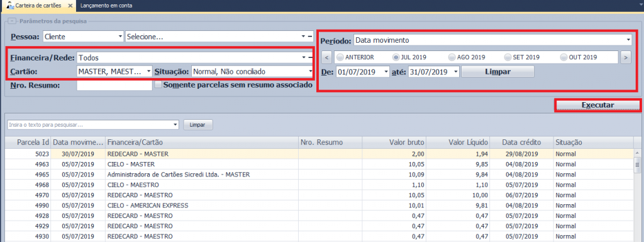
Task: Check Somente parcelas sem resumo associado
Action: [x=158, y=85]
